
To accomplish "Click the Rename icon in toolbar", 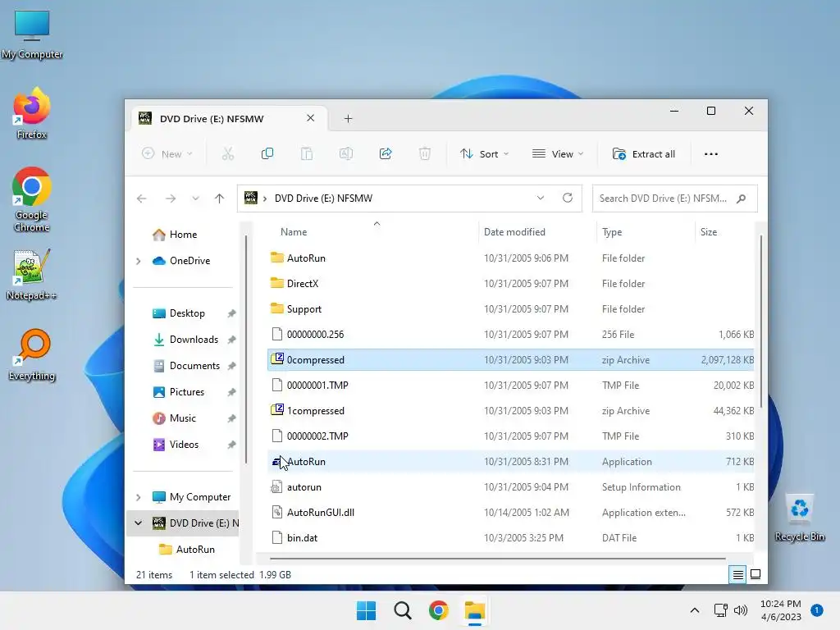I will point(346,153).
